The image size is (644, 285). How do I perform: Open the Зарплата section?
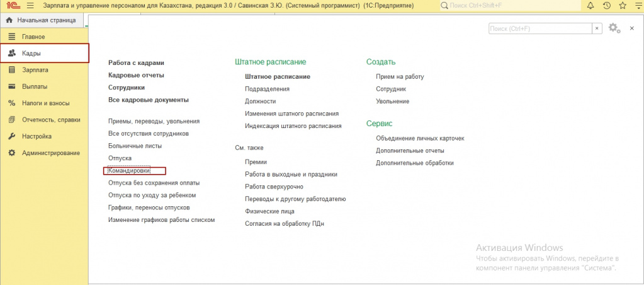(44, 70)
